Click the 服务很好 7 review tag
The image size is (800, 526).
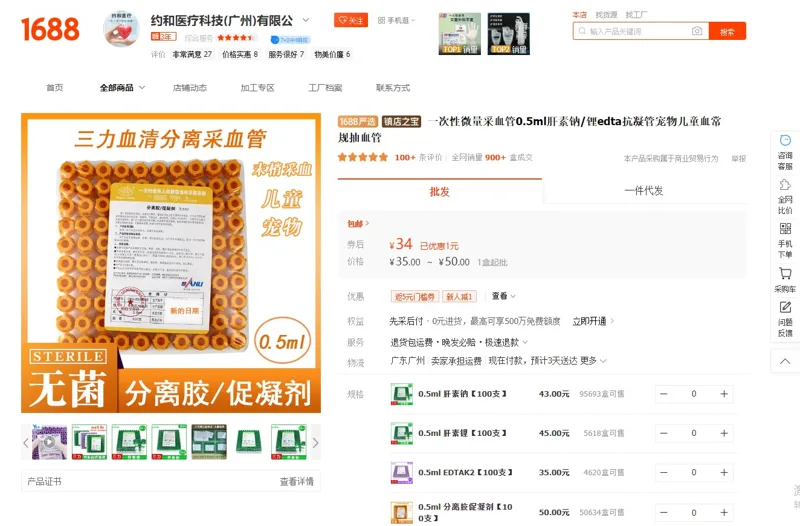[x=286, y=54]
